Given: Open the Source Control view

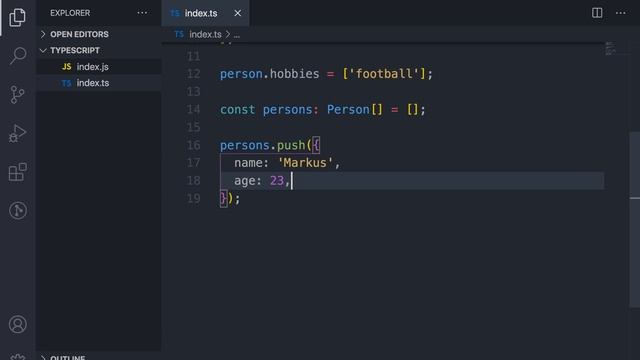Looking at the screenshot, I should click(x=17, y=94).
